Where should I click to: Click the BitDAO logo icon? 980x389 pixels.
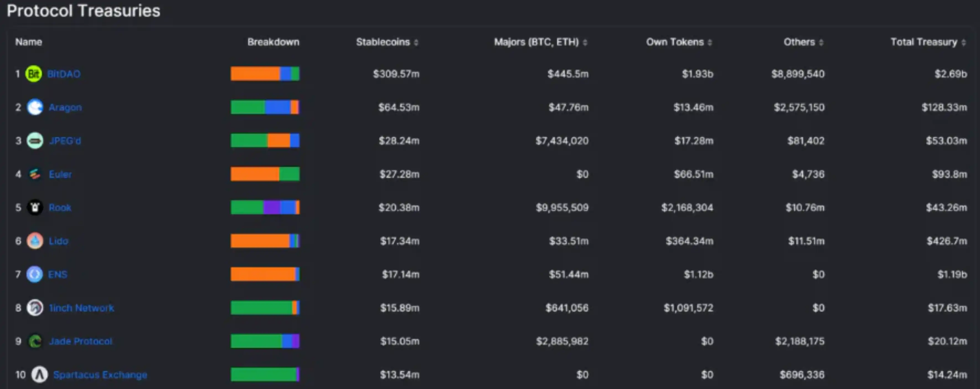33,74
